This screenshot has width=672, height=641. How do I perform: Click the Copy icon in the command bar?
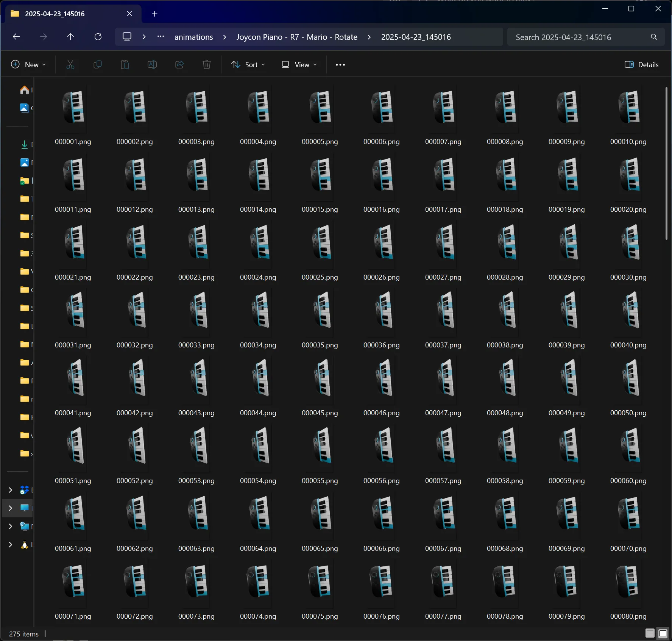pos(98,64)
